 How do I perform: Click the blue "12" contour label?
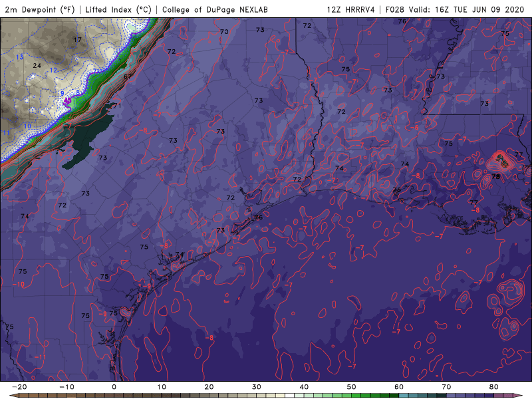coord(54,70)
